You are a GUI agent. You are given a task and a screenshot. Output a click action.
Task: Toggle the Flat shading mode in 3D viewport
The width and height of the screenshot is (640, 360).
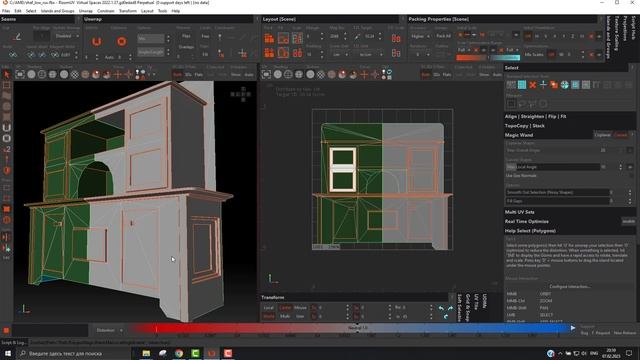(x=199, y=75)
